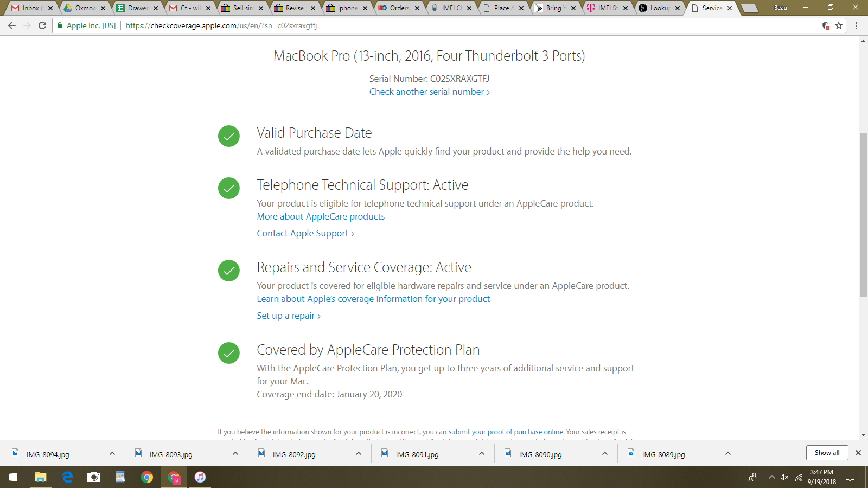Open the IMG_8091.jpg downloaded file
Screen dimensions: 868x488
coord(417,454)
